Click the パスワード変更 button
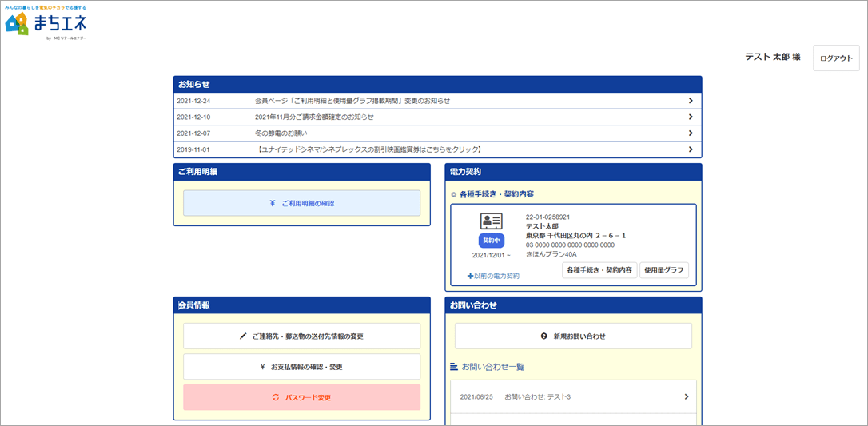 [301, 397]
